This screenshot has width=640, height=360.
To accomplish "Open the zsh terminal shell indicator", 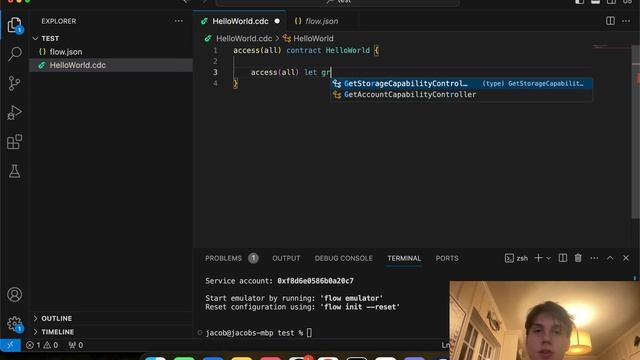I will pyautogui.click(x=516, y=258).
